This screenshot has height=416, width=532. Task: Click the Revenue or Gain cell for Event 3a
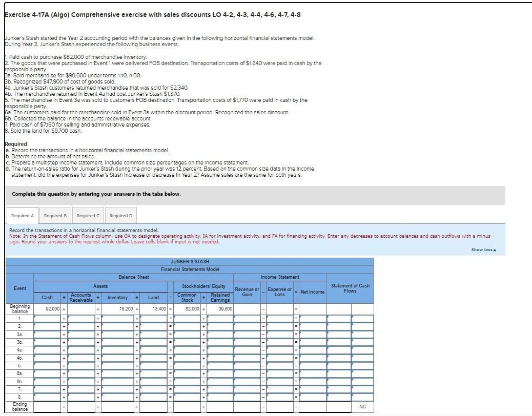tap(248, 335)
